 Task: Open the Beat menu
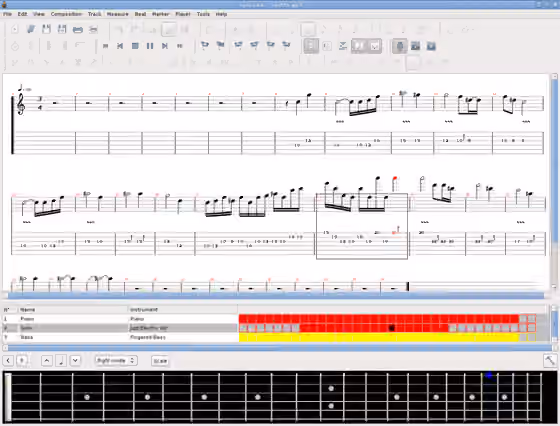[140, 14]
